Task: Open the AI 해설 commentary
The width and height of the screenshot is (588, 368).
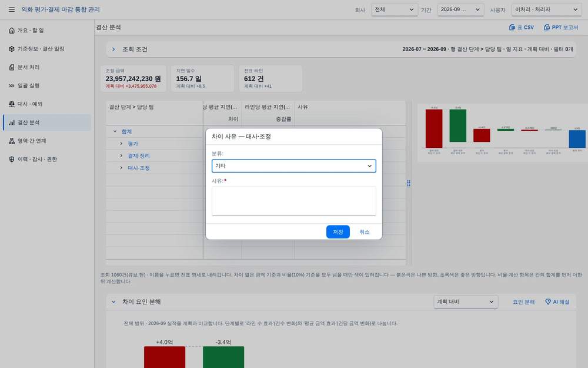Action: (x=557, y=302)
